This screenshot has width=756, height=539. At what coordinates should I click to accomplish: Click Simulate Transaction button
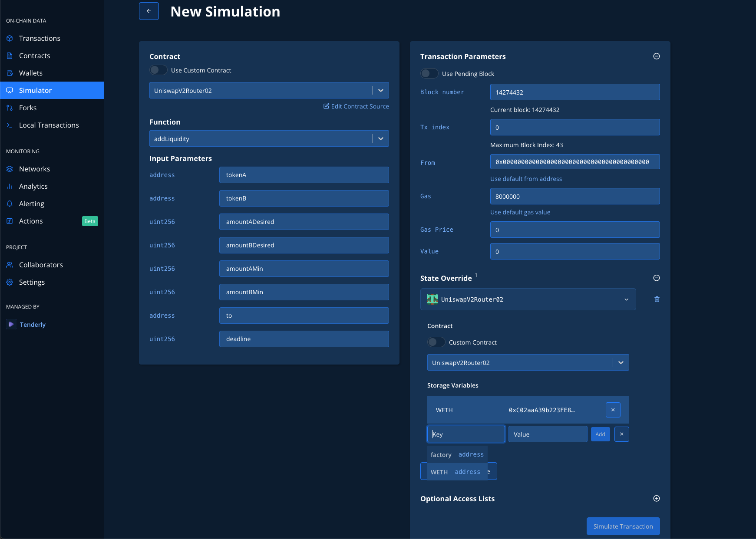click(x=623, y=526)
